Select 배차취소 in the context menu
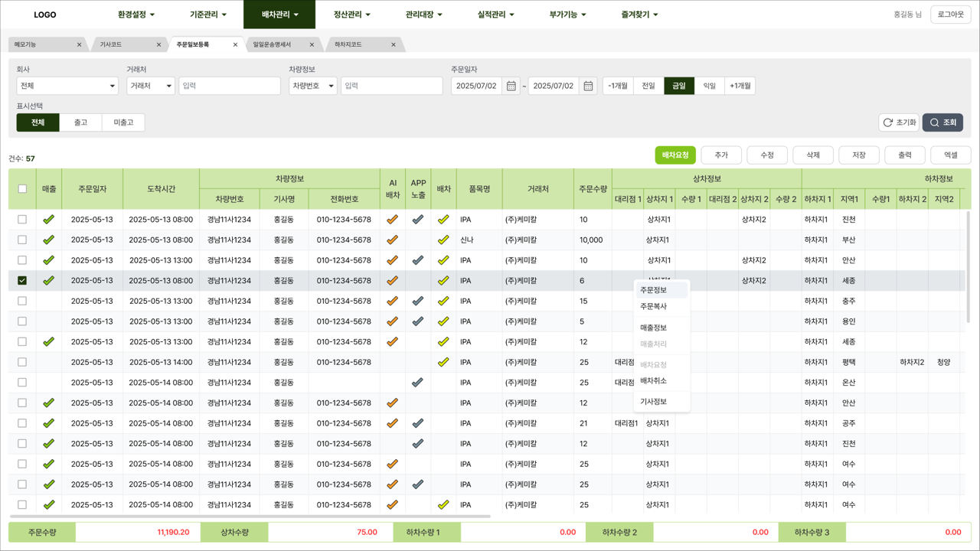 pyautogui.click(x=661, y=380)
